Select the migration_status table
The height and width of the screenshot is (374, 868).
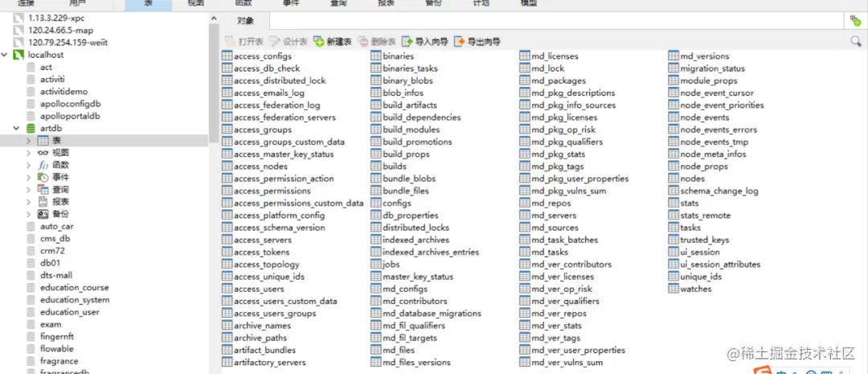[x=712, y=68]
